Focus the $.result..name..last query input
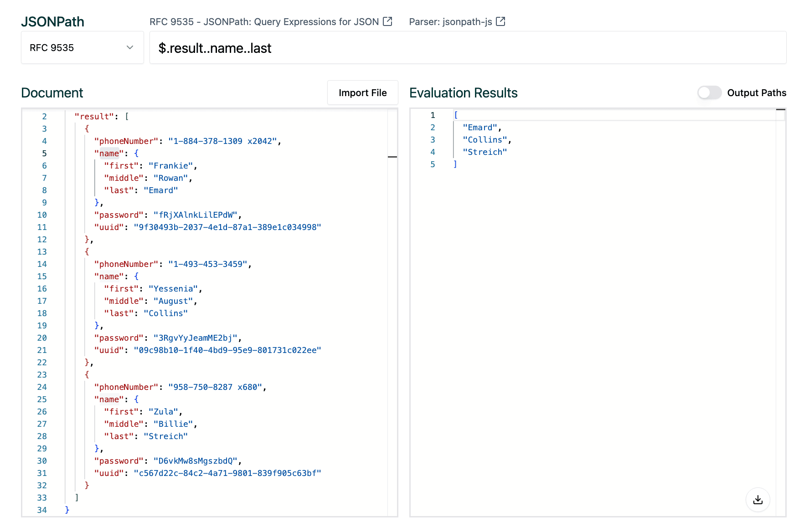This screenshot has height=532, width=804. [468, 48]
